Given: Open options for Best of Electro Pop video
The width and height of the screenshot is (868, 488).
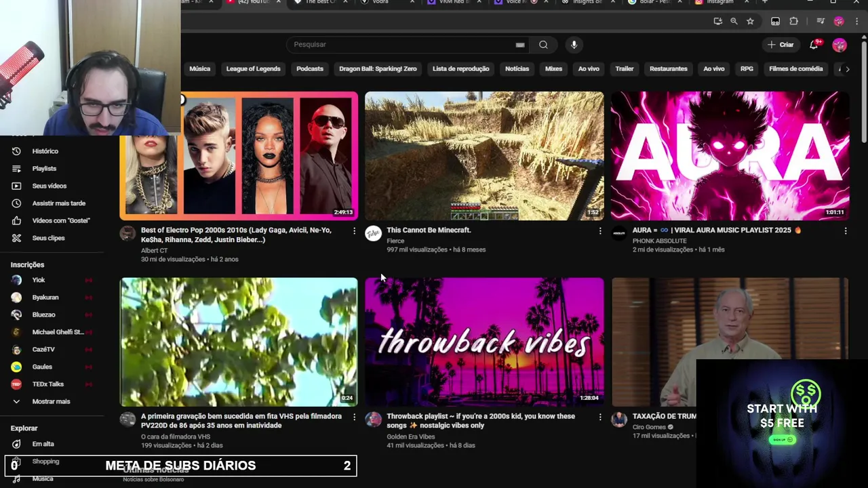Looking at the screenshot, I should coord(354,231).
